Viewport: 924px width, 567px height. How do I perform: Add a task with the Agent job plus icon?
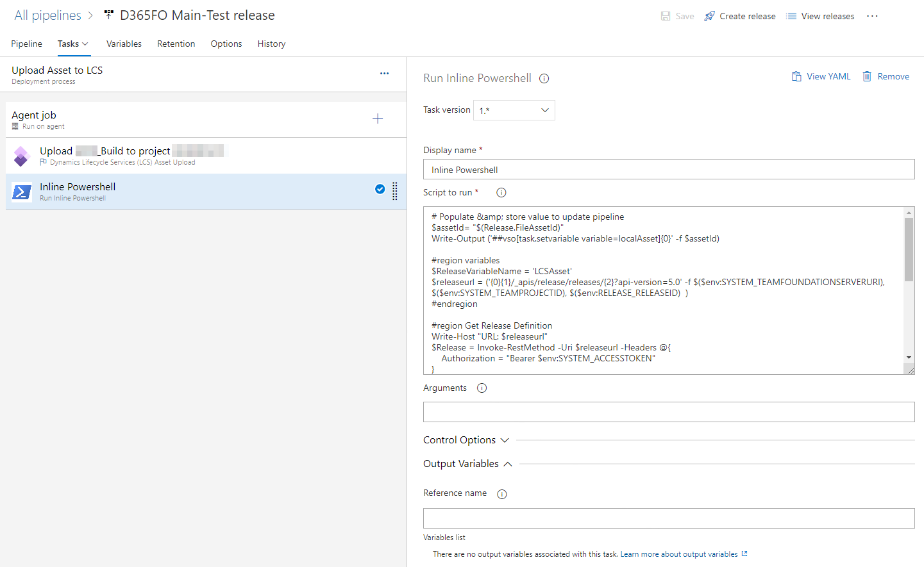coord(378,119)
